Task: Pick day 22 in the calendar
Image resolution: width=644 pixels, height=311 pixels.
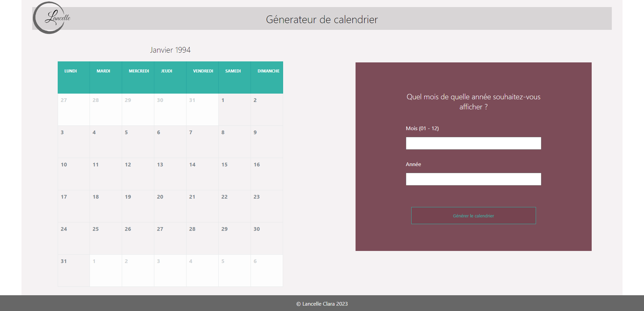Action: [234, 206]
